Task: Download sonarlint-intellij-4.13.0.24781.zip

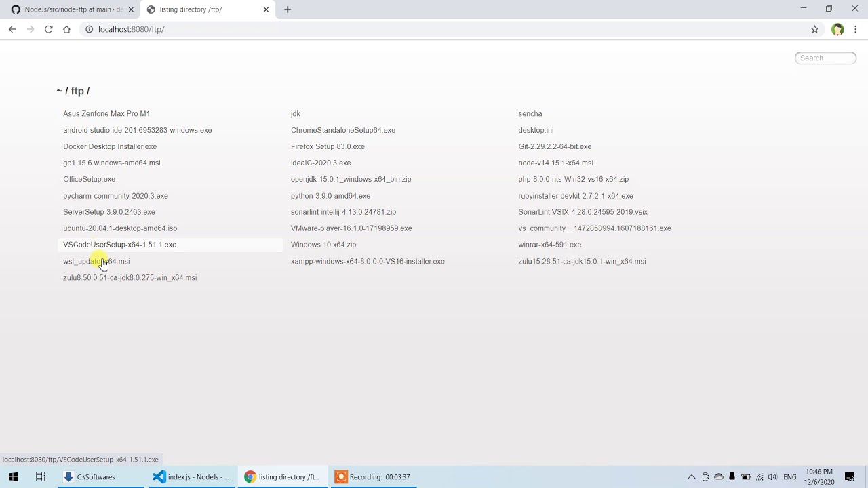Action: (x=344, y=212)
